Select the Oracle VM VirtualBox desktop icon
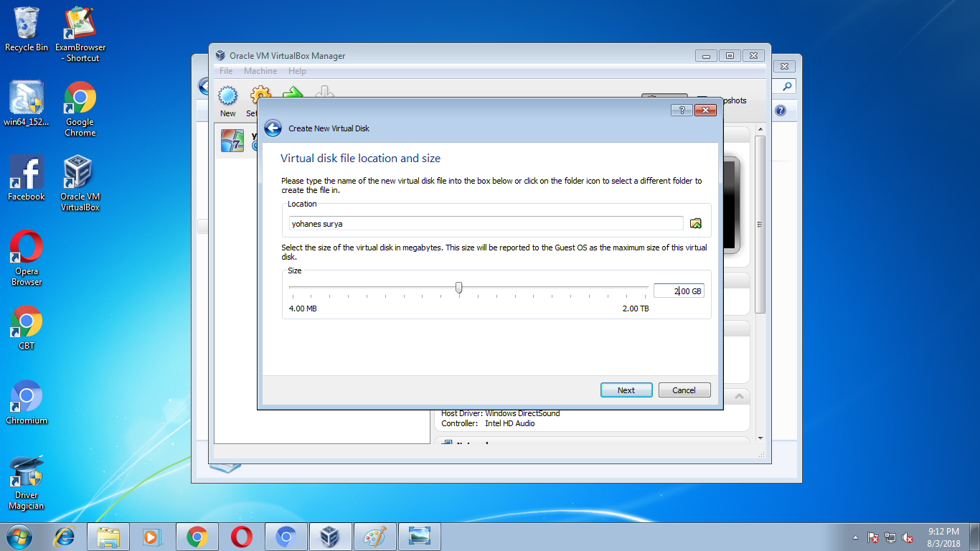The height and width of the screenshot is (551, 980). (80, 184)
